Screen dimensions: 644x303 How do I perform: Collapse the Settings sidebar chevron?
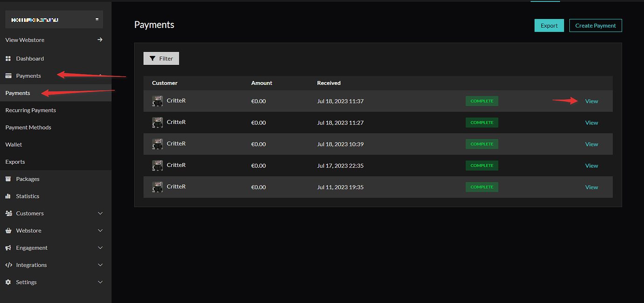[100, 282]
